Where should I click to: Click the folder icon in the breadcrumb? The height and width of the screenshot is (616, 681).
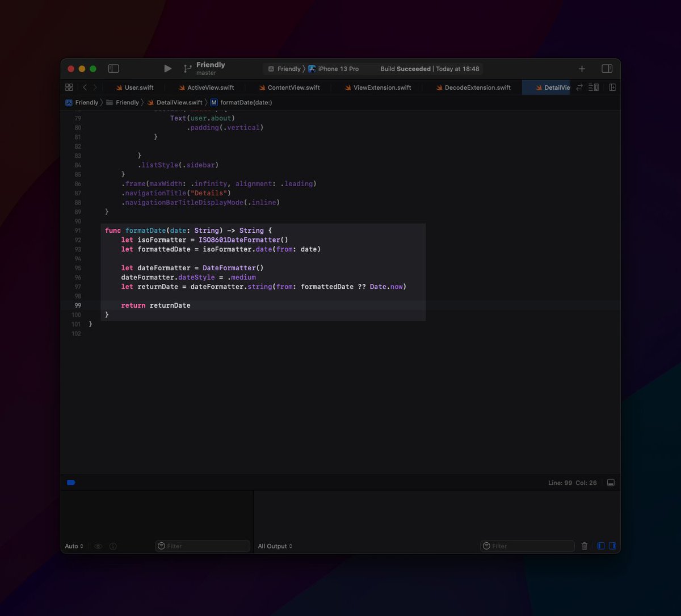pos(110,103)
